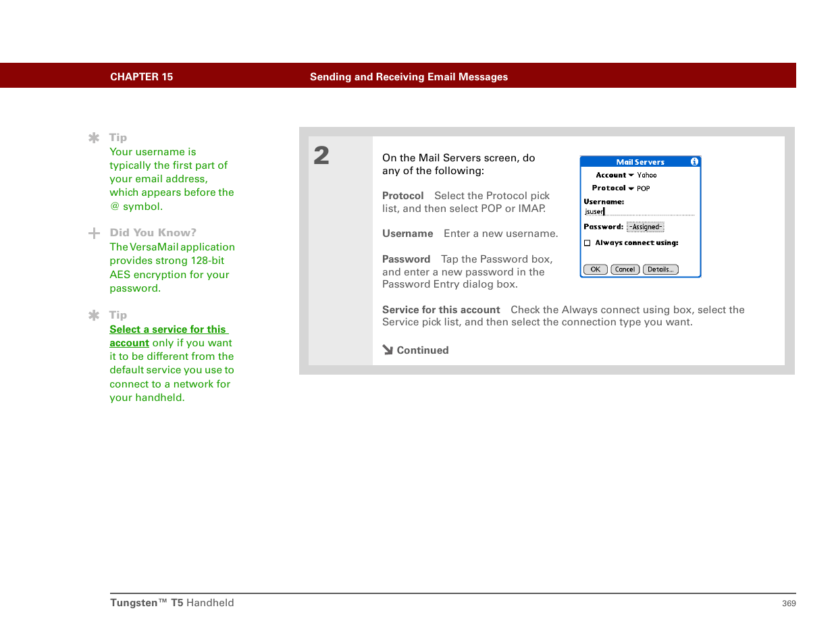Open the Protocol pick list showing POP

640,188
